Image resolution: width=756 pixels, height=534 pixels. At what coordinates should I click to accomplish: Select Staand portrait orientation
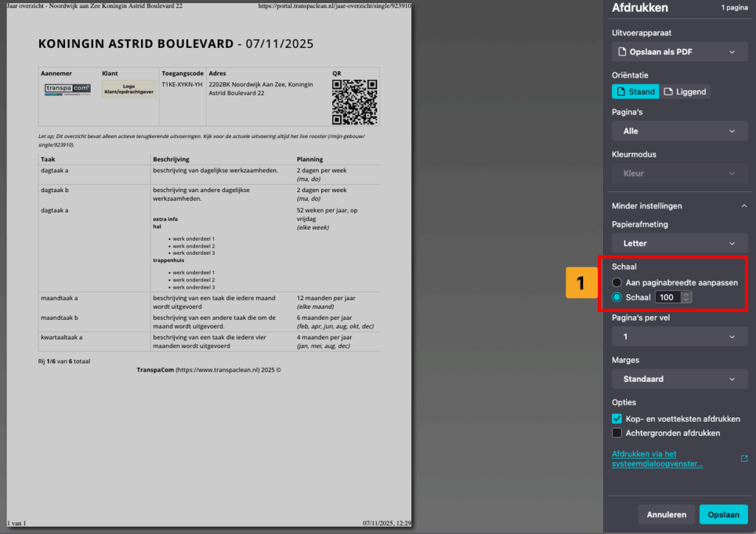coord(635,92)
